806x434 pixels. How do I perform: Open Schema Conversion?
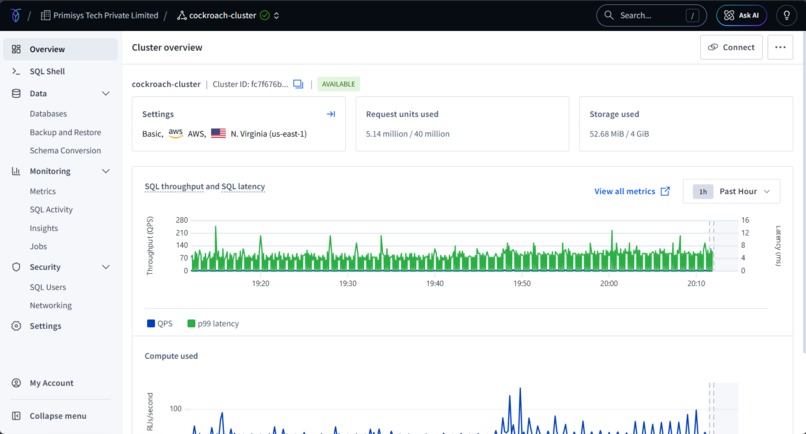65,151
